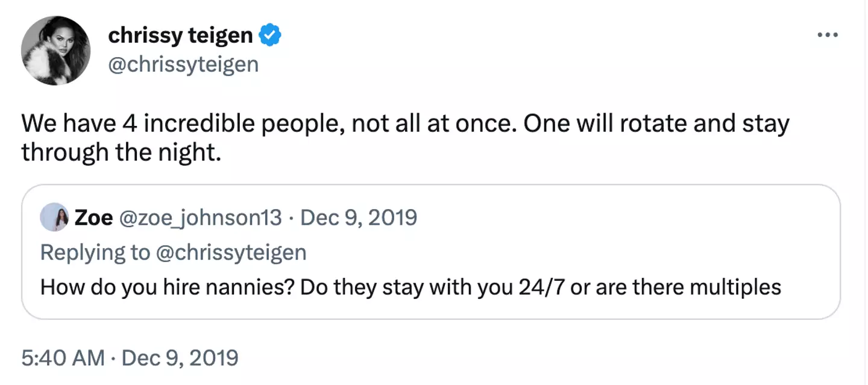868x385 pixels.
Task: Click the bottom "Dec 9, 2019" tweet date
Action: point(180,358)
